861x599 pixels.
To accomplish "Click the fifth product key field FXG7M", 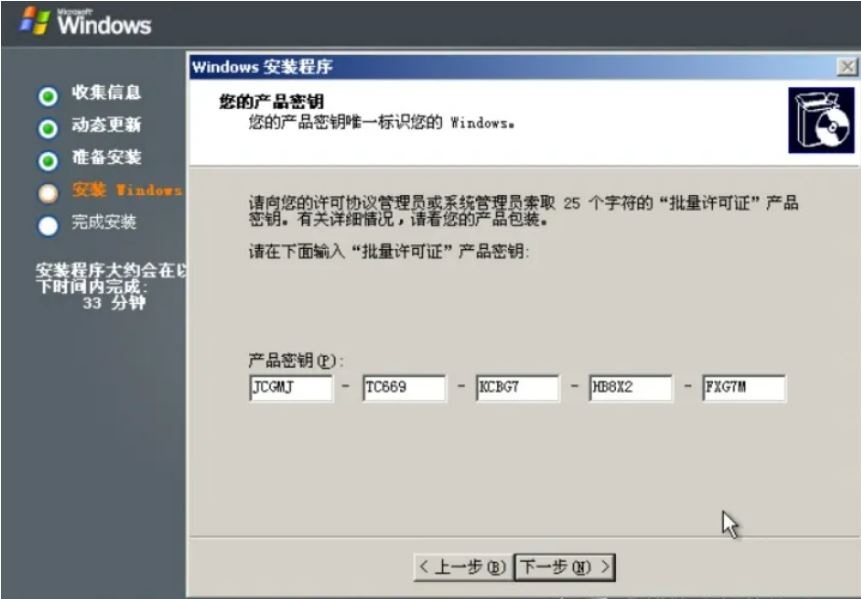I will pos(744,388).
